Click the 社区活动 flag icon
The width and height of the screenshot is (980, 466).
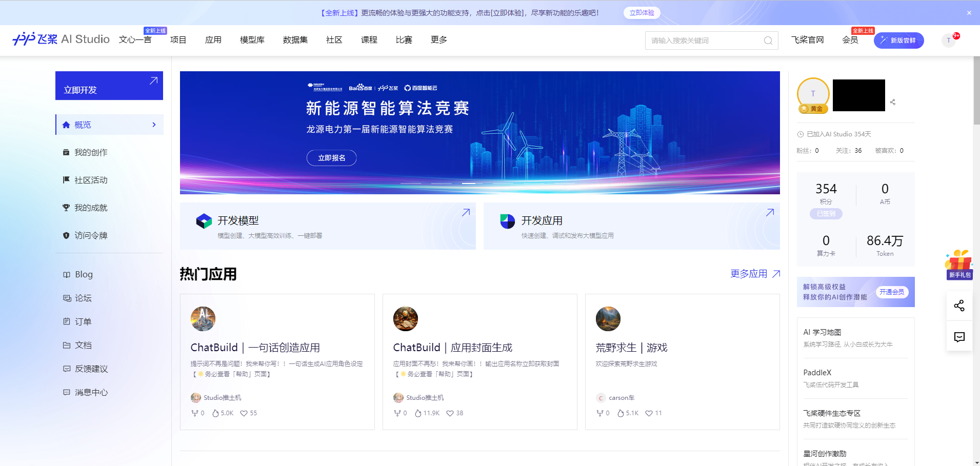(66, 180)
